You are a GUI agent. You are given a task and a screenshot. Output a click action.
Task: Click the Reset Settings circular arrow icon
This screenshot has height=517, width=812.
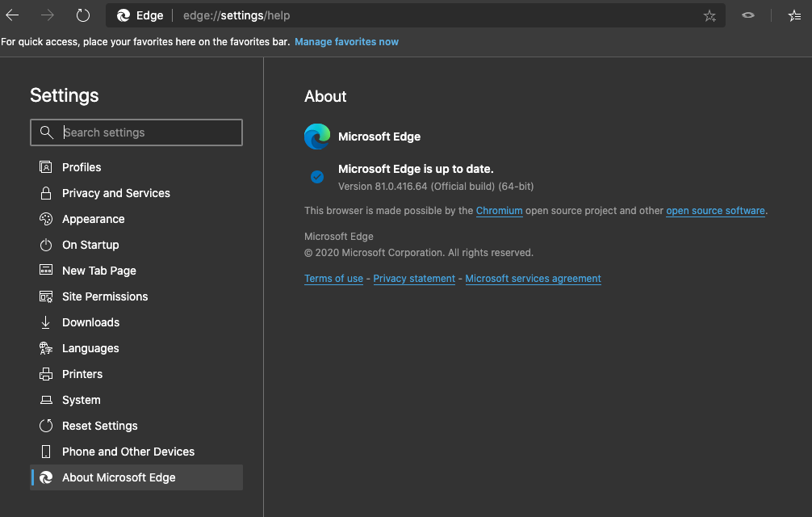pos(45,426)
